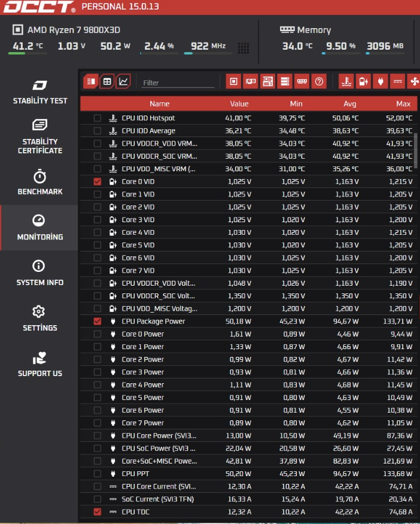Click the 133,71 W max package power value
Image resolution: width=420 pixels, height=524 pixels.
pyautogui.click(x=397, y=321)
